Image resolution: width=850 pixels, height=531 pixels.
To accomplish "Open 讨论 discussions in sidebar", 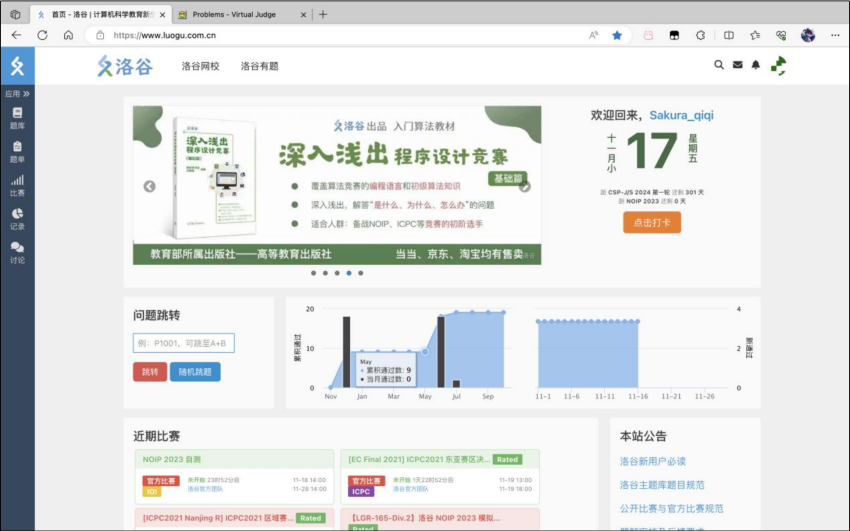I will (x=17, y=252).
